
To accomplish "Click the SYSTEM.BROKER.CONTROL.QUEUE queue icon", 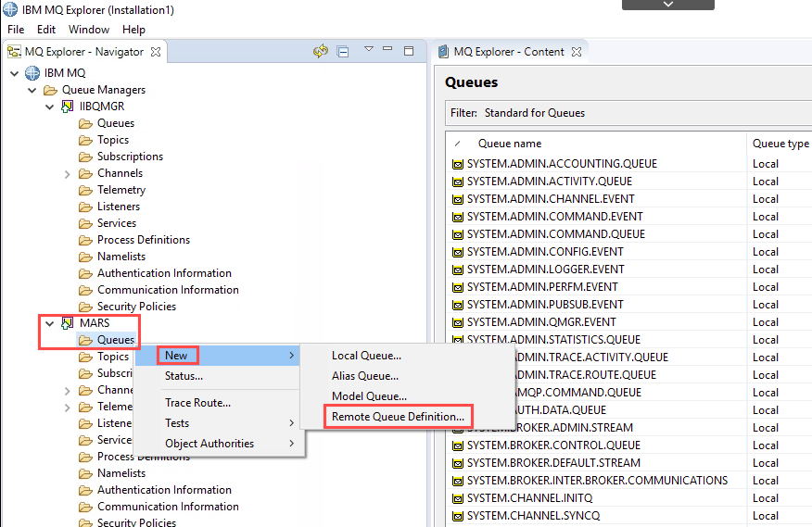I will 457,446.
